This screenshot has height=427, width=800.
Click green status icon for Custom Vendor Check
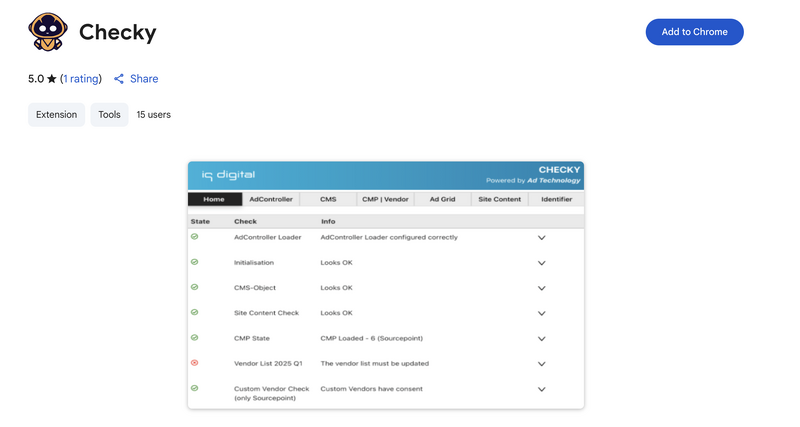coord(194,388)
